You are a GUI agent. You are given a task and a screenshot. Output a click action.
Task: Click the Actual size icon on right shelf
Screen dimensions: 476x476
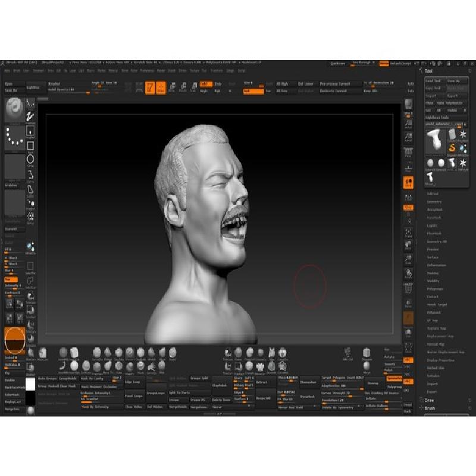click(x=408, y=123)
